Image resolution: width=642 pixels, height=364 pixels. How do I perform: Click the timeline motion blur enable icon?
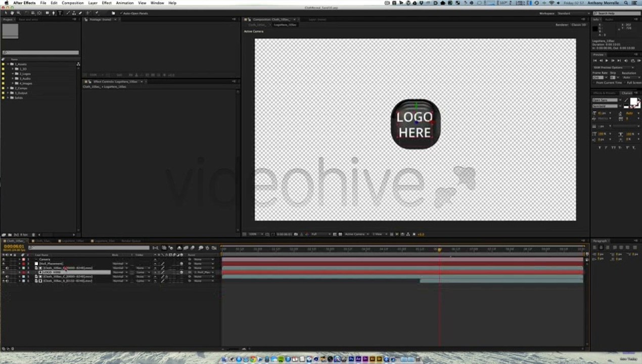coord(192,248)
